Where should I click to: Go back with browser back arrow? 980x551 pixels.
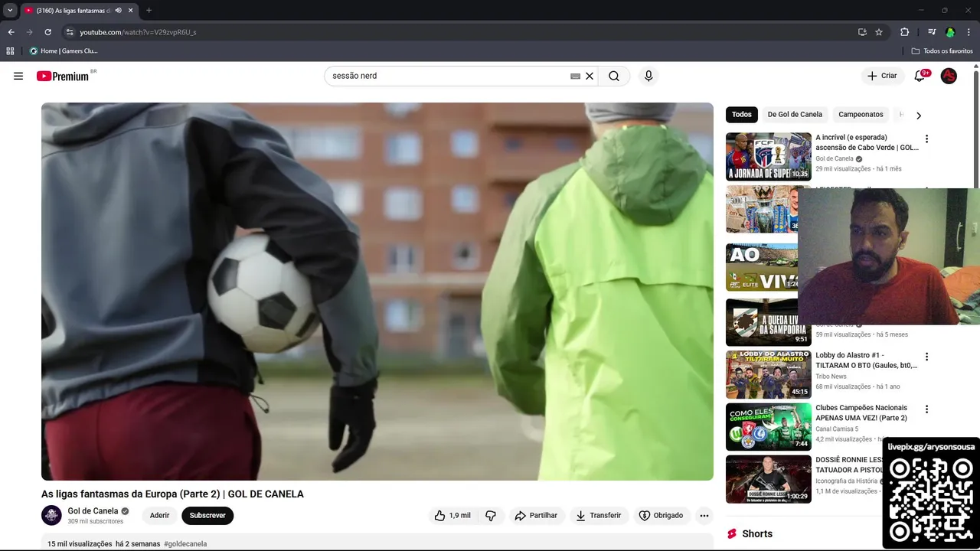(x=11, y=32)
